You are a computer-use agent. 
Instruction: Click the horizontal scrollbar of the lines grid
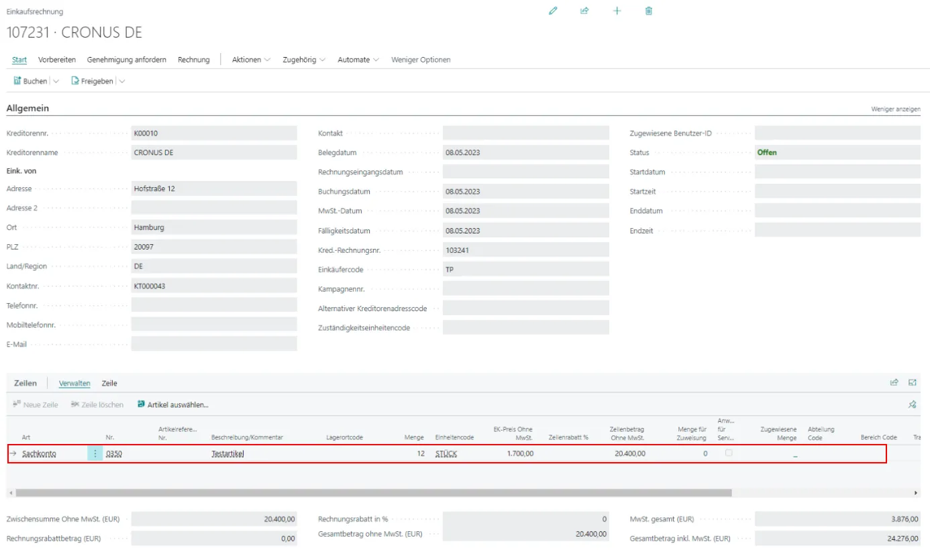click(373, 492)
